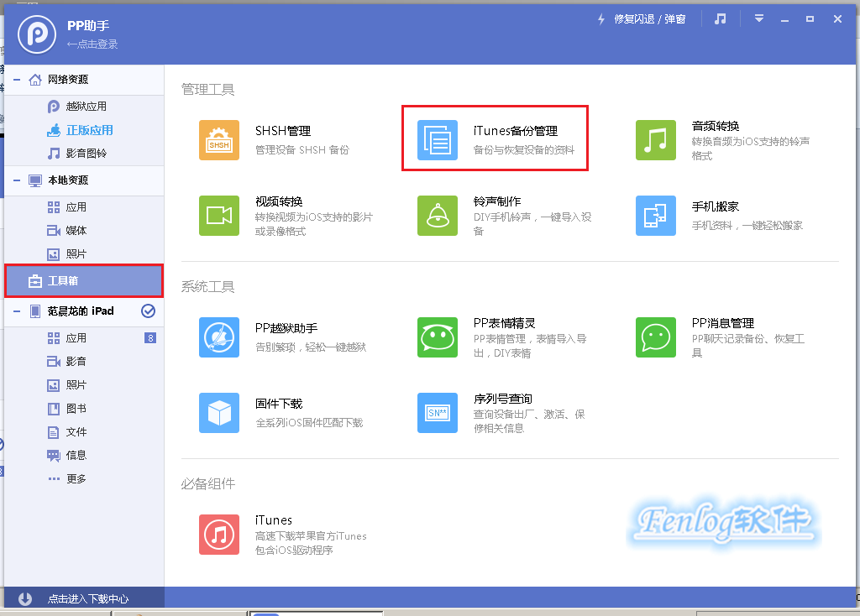Click the 手机搬家 title text

[x=716, y=206]
